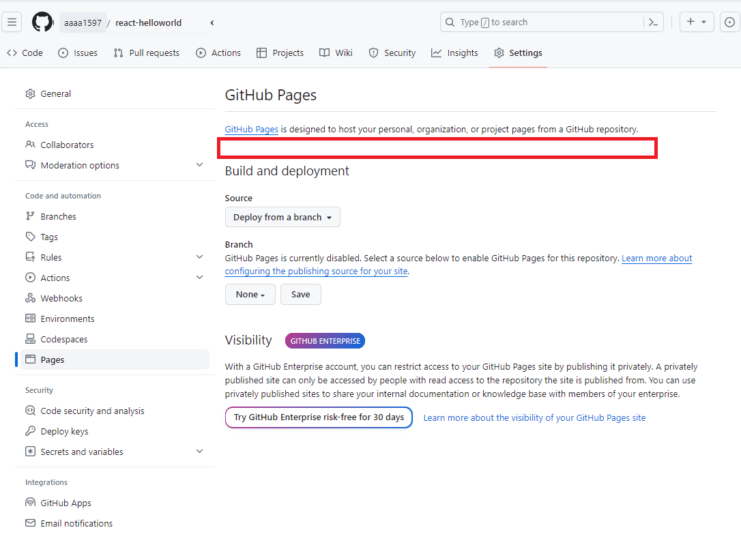
Task: Switch to the Projects tab
Action: (280, 53)
